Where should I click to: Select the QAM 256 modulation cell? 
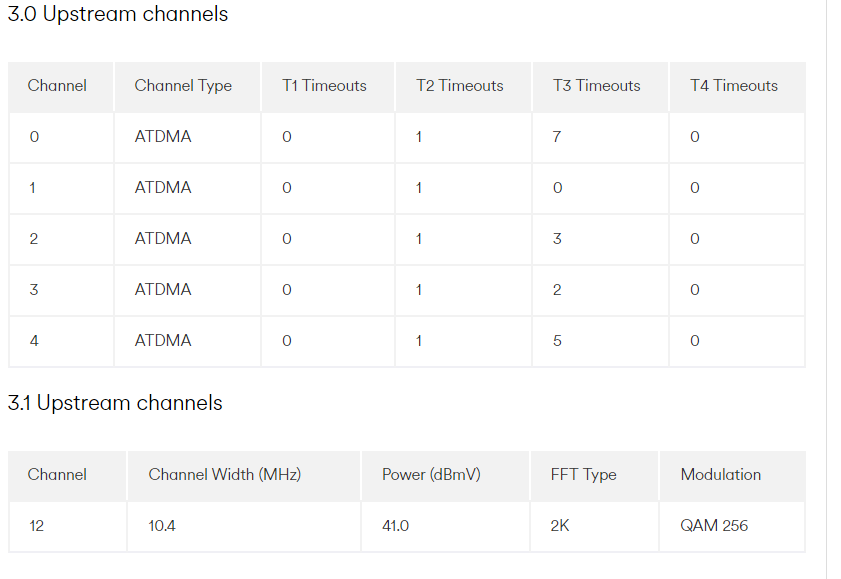(x=714, y=526)
